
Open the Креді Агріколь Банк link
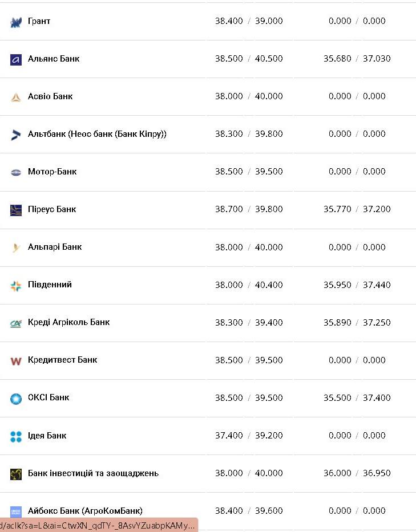(68, 322)
